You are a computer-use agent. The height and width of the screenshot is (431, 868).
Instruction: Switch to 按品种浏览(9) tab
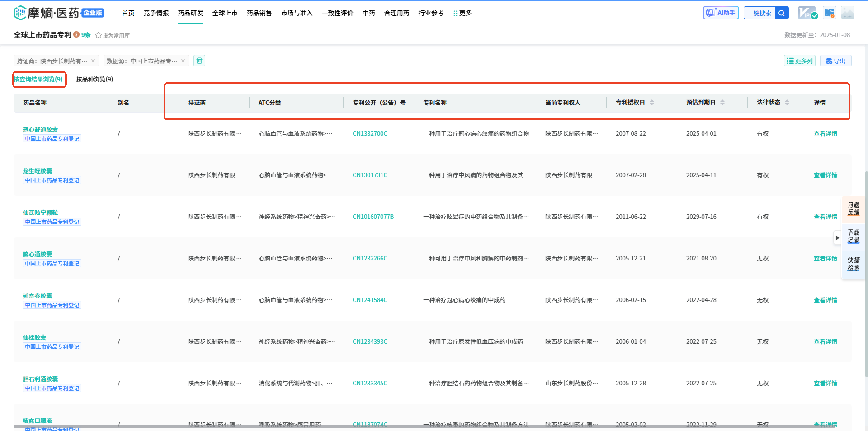(94, 79)
